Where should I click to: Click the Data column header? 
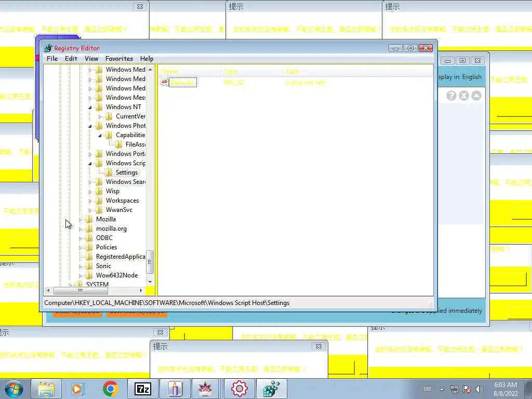tap(357, 71)
